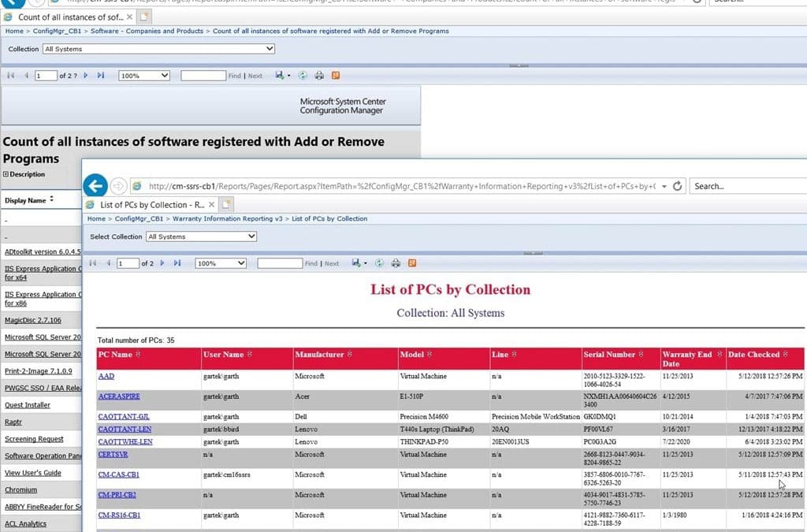
Task: Refresh the List of PCs report
Action: coord(379,263)
